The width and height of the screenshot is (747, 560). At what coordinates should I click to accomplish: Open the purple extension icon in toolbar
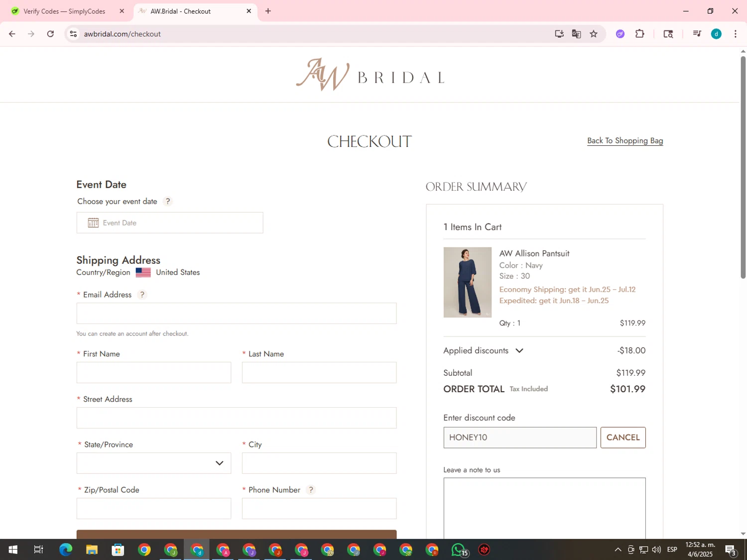pyautogui.click(x=620, y=34)
